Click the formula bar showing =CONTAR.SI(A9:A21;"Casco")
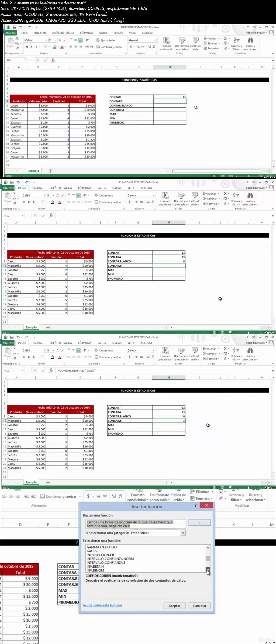The width and height of the screenshot is (276, 644). pos(164,371)
